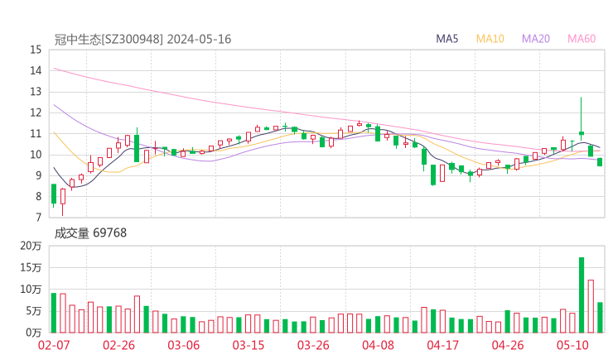Click the 10万 volume axis label
This screenshot has height=364, width=613.
(31, 290)
